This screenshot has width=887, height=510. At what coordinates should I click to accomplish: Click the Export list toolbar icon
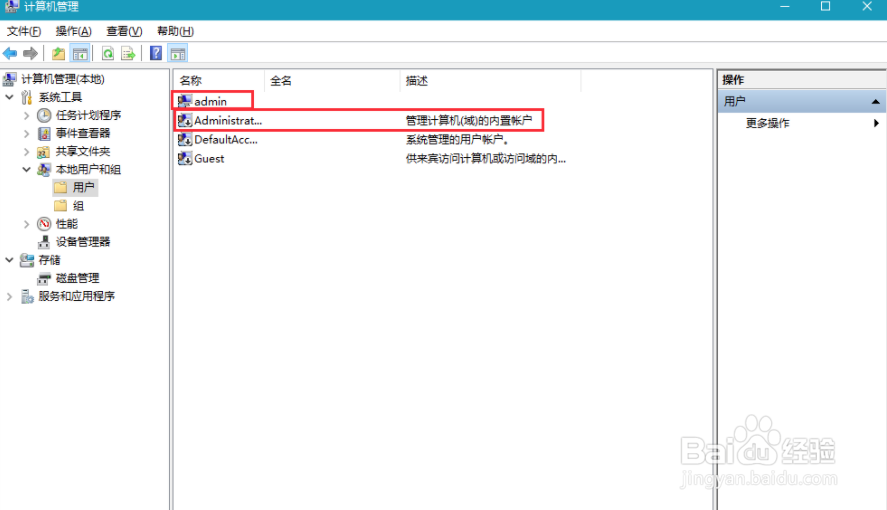[x=128, y=54]
